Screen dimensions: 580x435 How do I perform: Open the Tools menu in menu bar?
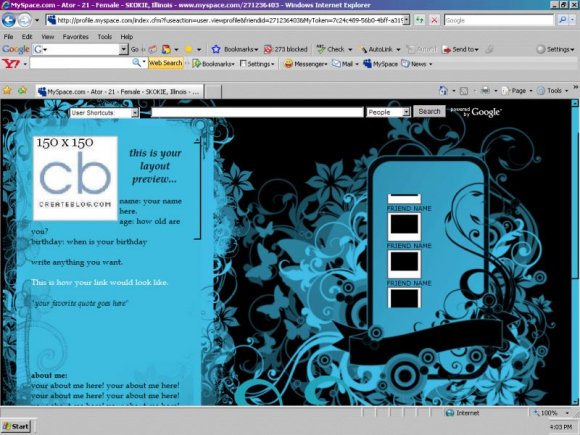click(x=105, y=37)
